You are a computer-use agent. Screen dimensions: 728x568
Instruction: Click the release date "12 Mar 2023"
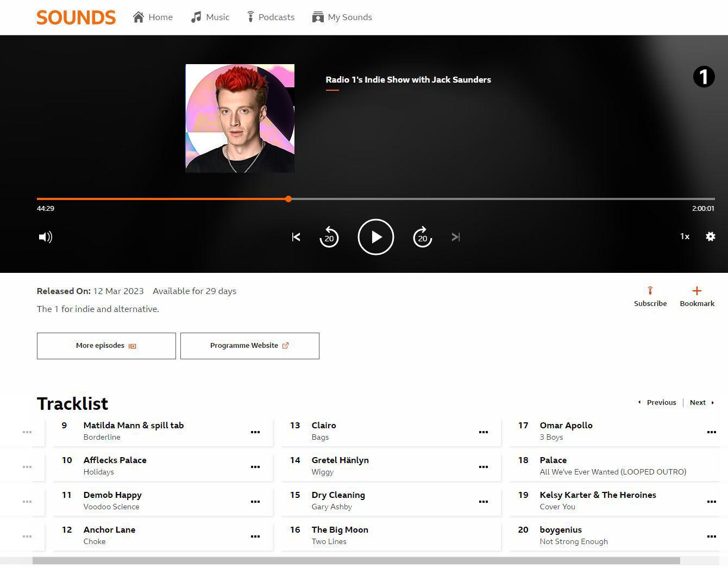[118, 291]
